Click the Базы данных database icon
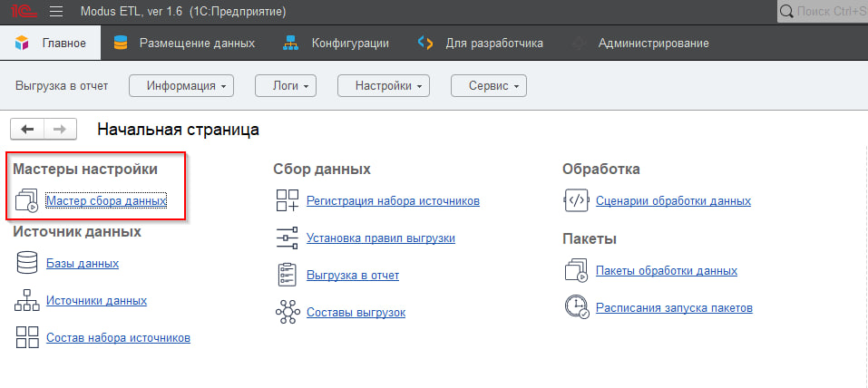The height and width of the screenshot is (388, 868). 26,264
